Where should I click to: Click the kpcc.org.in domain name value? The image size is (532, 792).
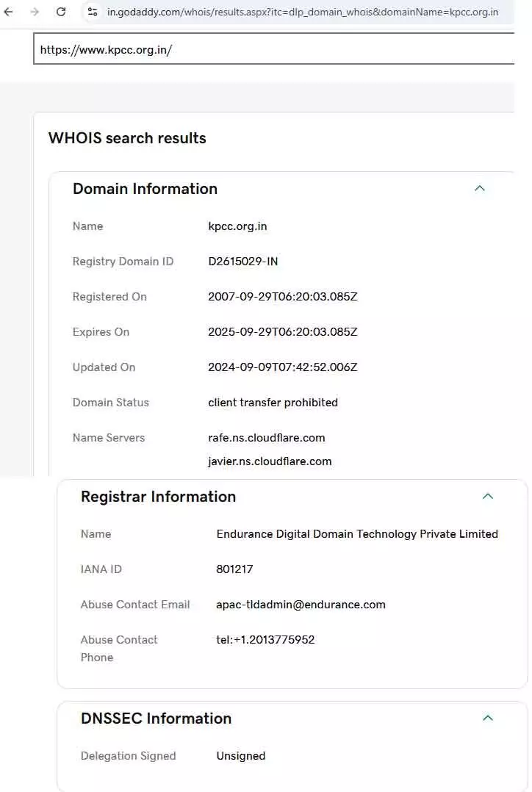pyautogui.click(x=237, y=226)
